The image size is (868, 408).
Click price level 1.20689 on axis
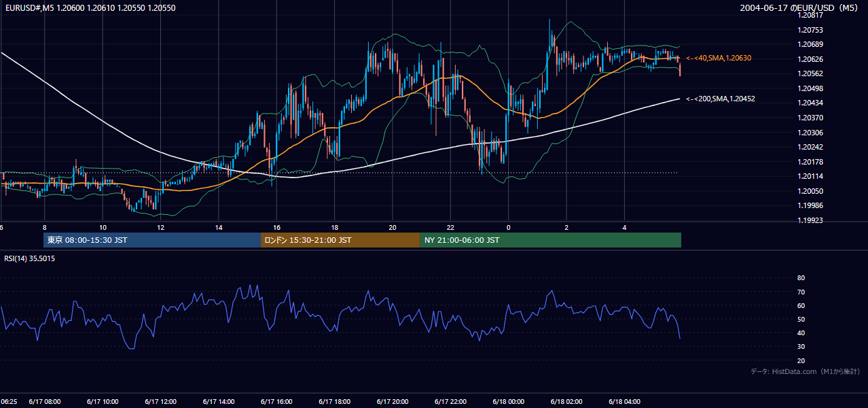(810, 44)
